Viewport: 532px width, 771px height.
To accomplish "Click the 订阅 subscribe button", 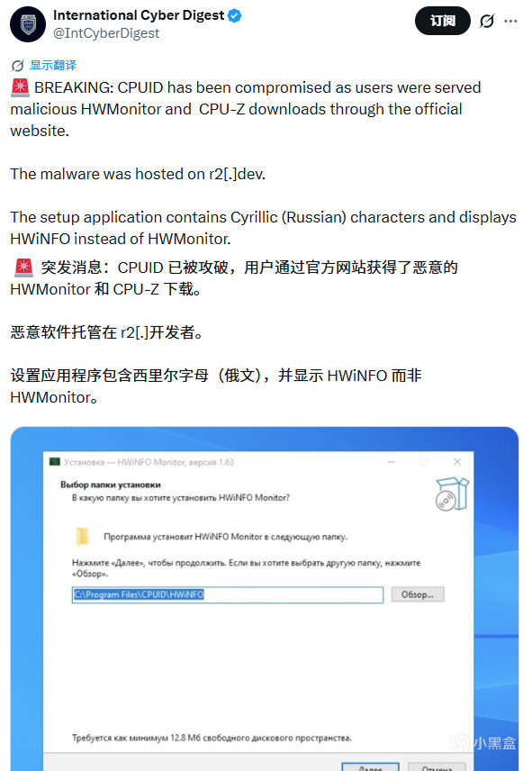I will point(443,21).
